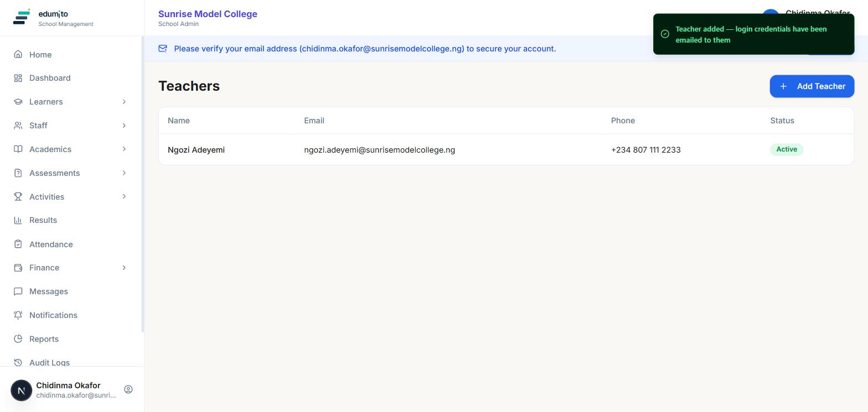Click Sunrise Model College title link
The height and width of the screenshot is (412, 868).
[208, 14]
